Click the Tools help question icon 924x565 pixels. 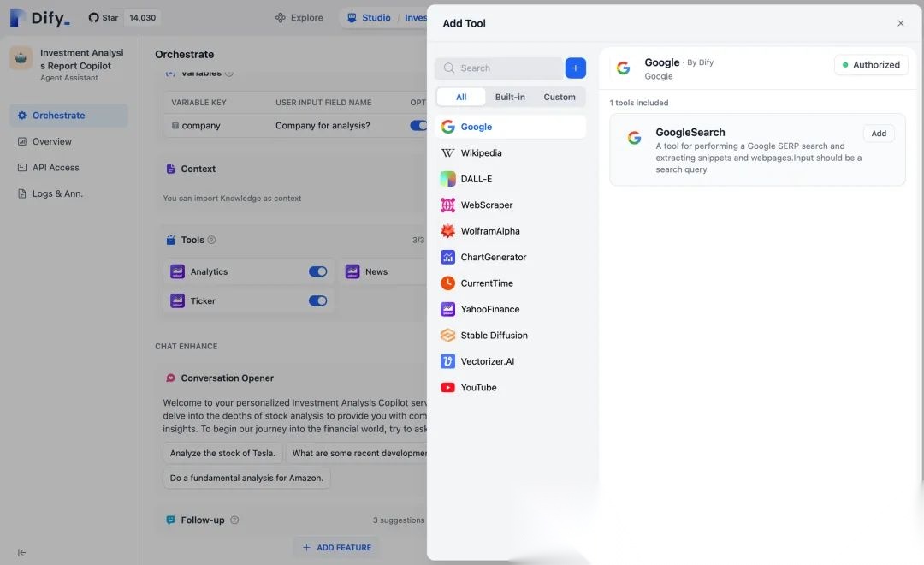(x=211, y=240)
